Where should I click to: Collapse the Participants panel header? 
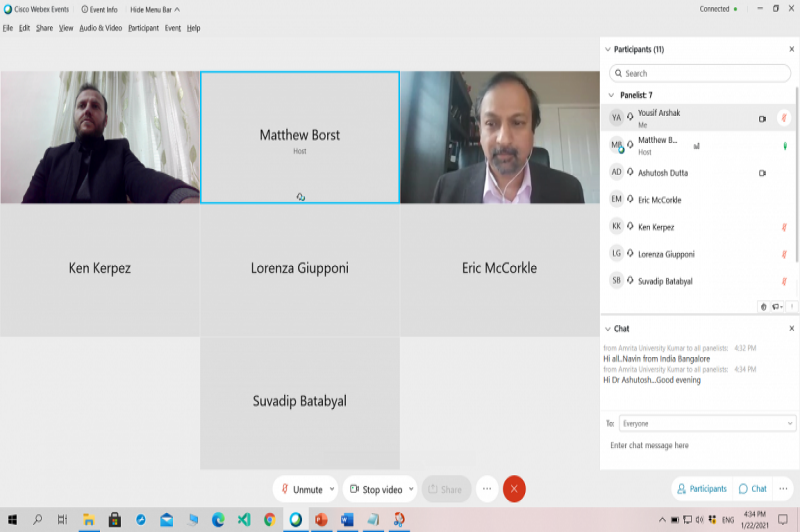pos(607,49)
